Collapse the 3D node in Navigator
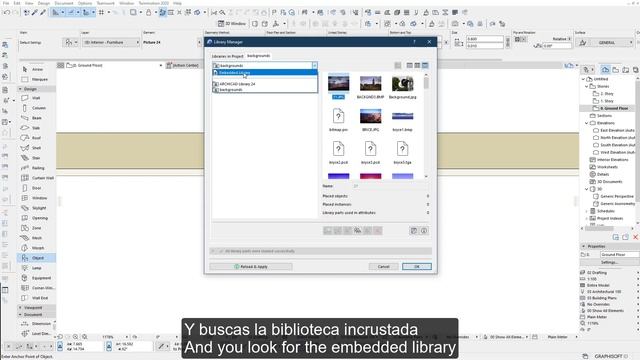Image resolution: width=640 pixels, height=360 pixels. tap(587, 189)
